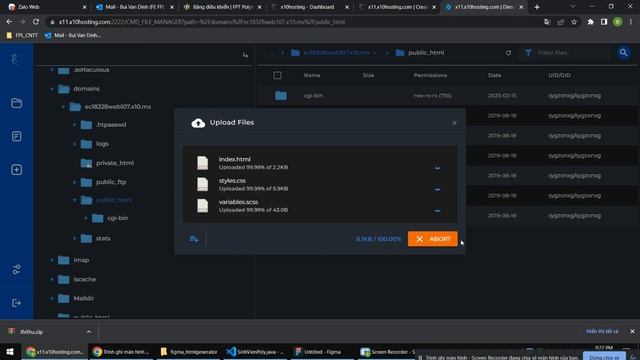Expand the imap folder node
Image resolution: width=640 pixels, height=360 pixels.
52,260
